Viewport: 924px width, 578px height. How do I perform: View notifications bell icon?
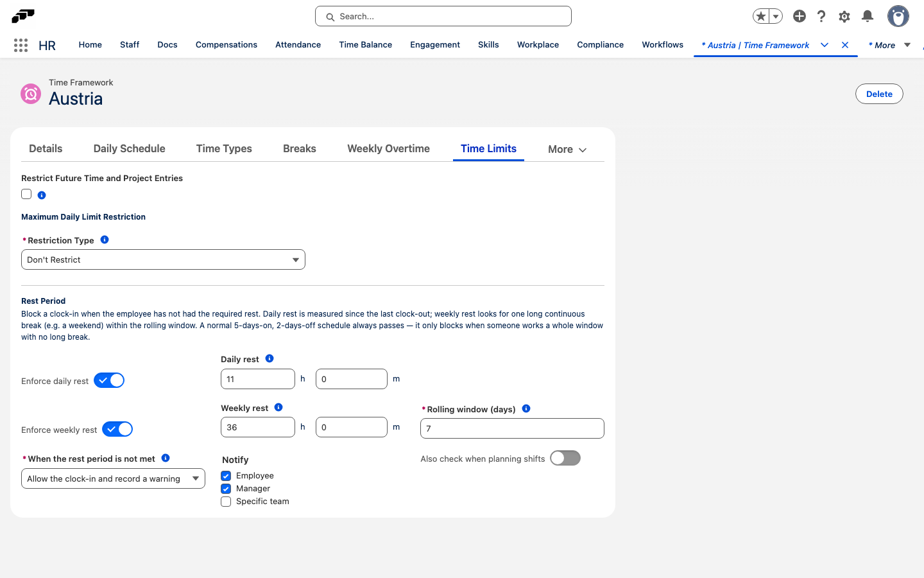point(868,16)
